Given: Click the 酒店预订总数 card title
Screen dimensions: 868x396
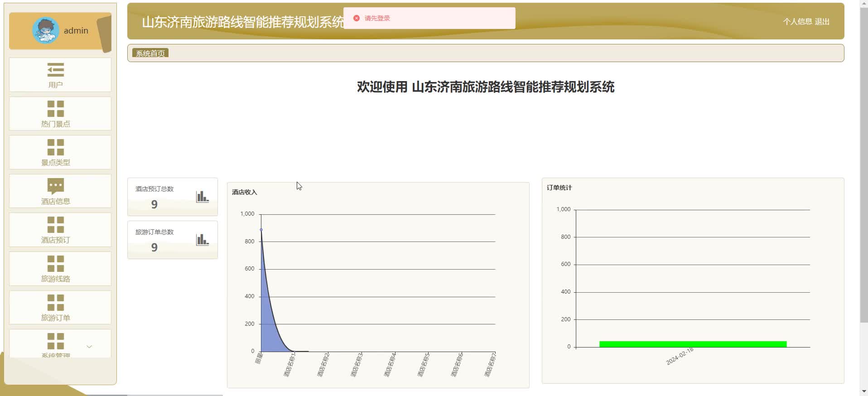Looking at the screenshot, I should 154,189.
